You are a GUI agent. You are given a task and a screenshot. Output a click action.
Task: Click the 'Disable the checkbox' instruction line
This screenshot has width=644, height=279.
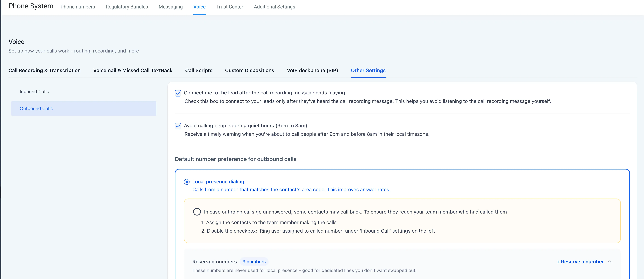coord(318,231)
